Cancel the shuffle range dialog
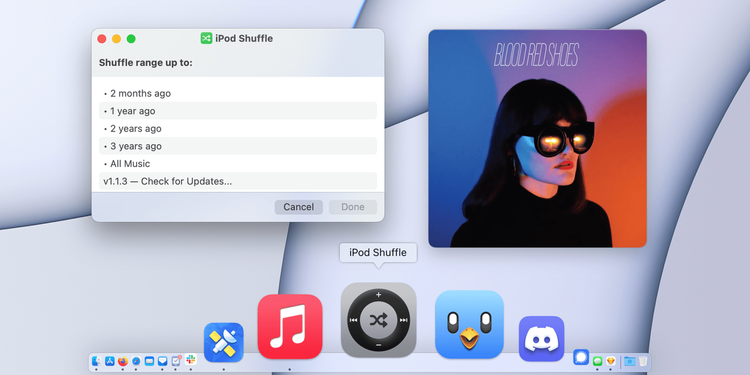The image size is (750, 375). tap(298, 207)
